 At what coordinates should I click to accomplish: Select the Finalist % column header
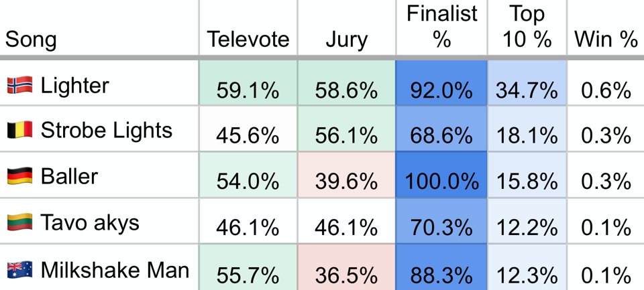coord(442,27)
